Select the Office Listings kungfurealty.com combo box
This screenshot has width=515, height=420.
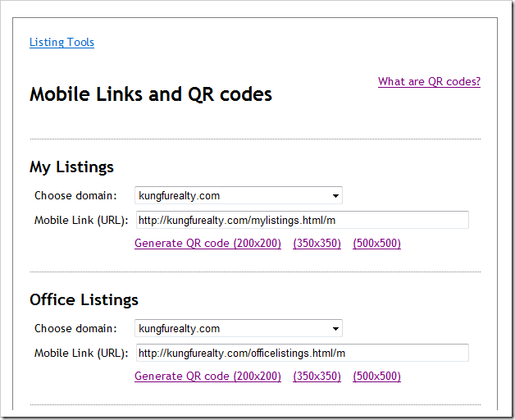pyautogui.click(x=239, y=328)
